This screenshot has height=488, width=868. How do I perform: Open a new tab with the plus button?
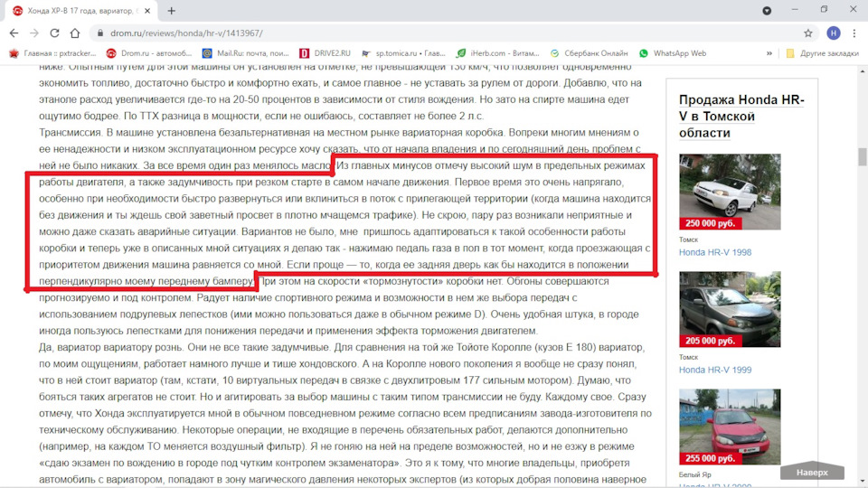point(172,11)
